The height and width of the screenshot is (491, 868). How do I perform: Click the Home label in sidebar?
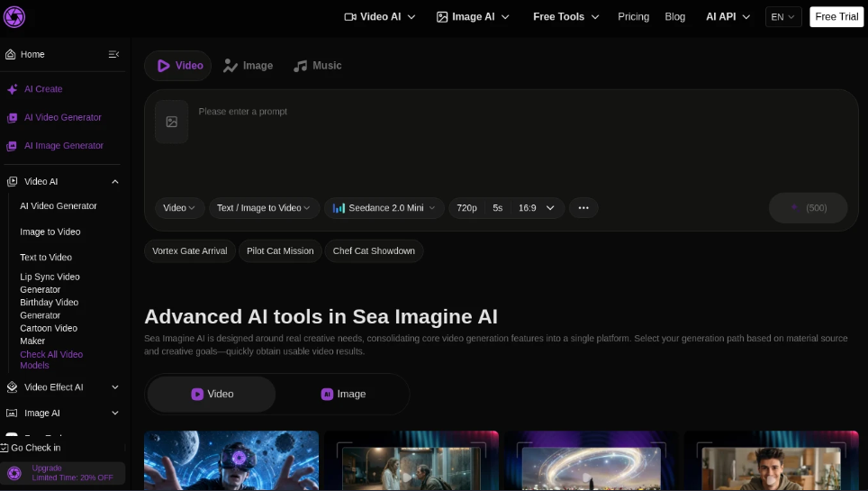32,54
